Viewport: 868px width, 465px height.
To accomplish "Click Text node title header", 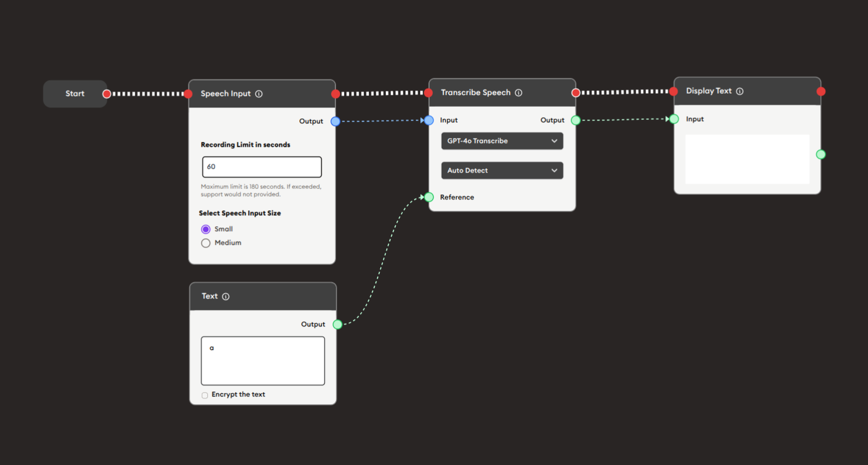I will pyautogui.click(x=209, y=296).
